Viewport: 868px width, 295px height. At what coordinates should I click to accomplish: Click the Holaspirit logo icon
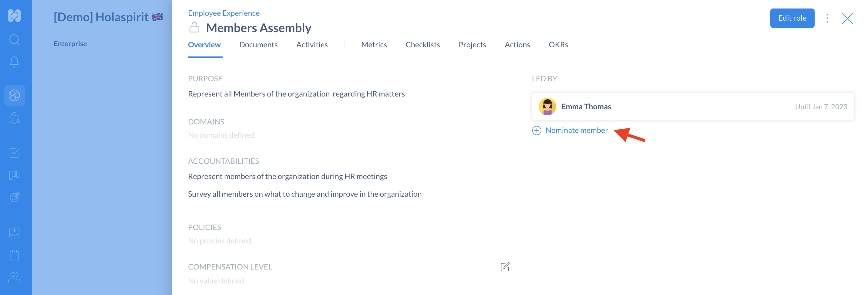[15, 15]
